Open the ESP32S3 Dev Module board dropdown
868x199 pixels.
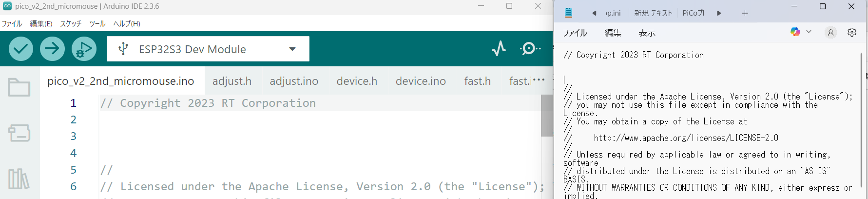point(208,49)
